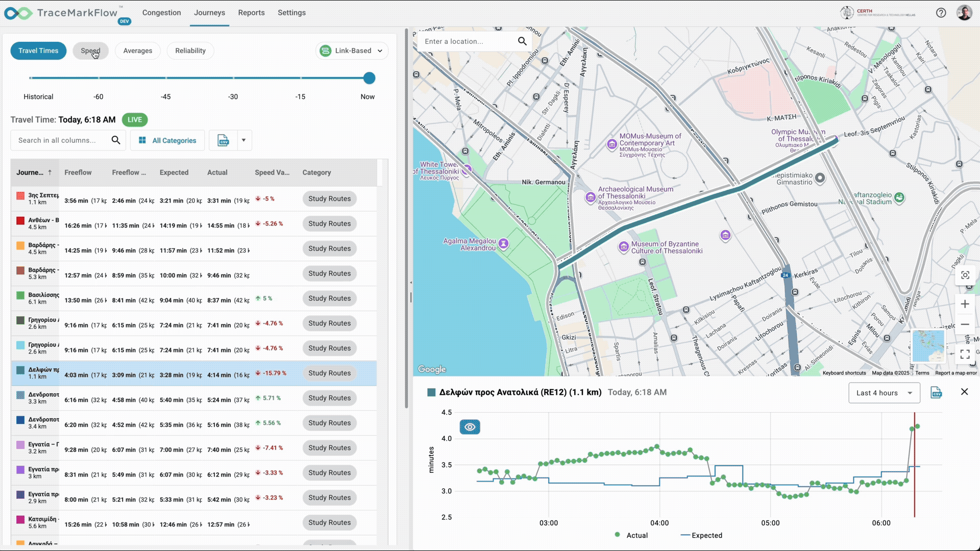Image resolution: width=980 pixels, height=551 pixels.
Task: Click the Enter a location search field
Action: click(470, 41)
